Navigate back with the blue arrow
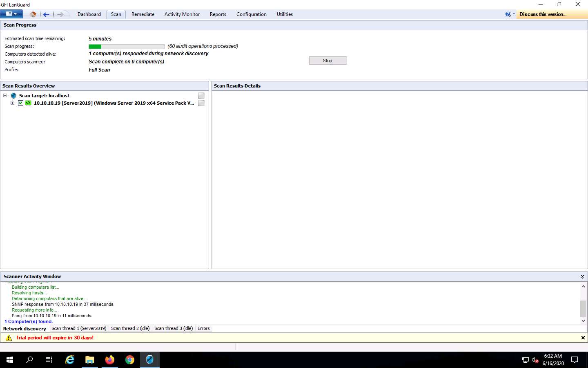Screen dimensions: 588x368 pos(46,14)
